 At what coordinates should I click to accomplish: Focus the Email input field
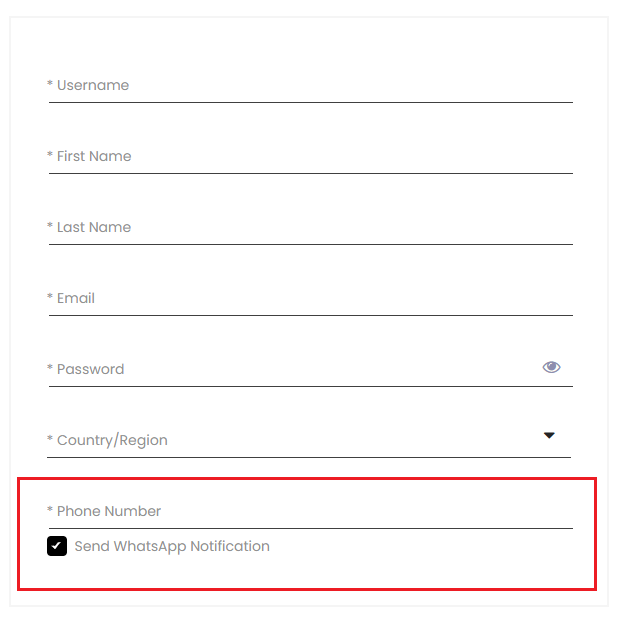311,299
